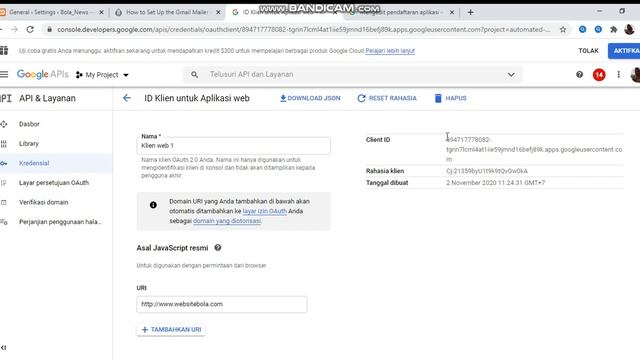Click the AKTIFKAN button in the banner
This screenshot has width=640, height=360.
click(624, 51)
